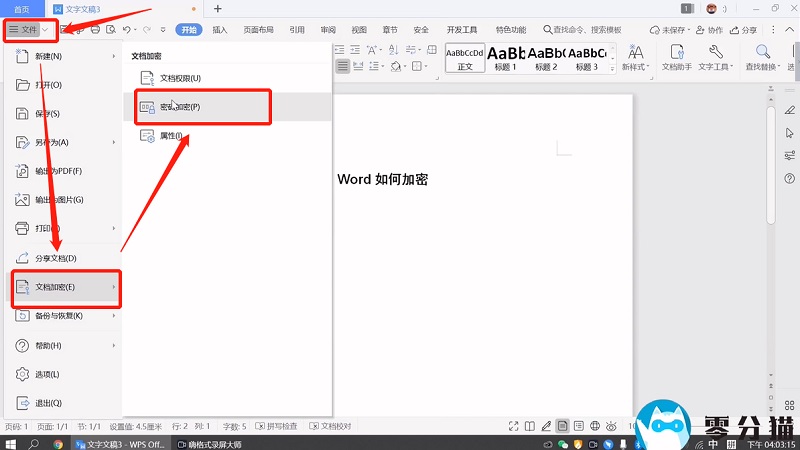Viewport: 800px width, 450px height.
Task: Toggle eye protection mode in the status bar
Action: pyautogui.click(x=611, y=426)
